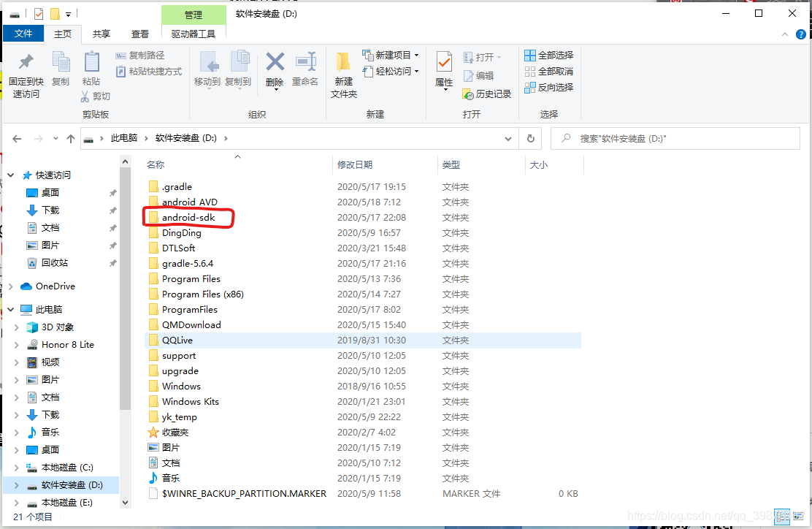Create a New folder

[344, 76]
